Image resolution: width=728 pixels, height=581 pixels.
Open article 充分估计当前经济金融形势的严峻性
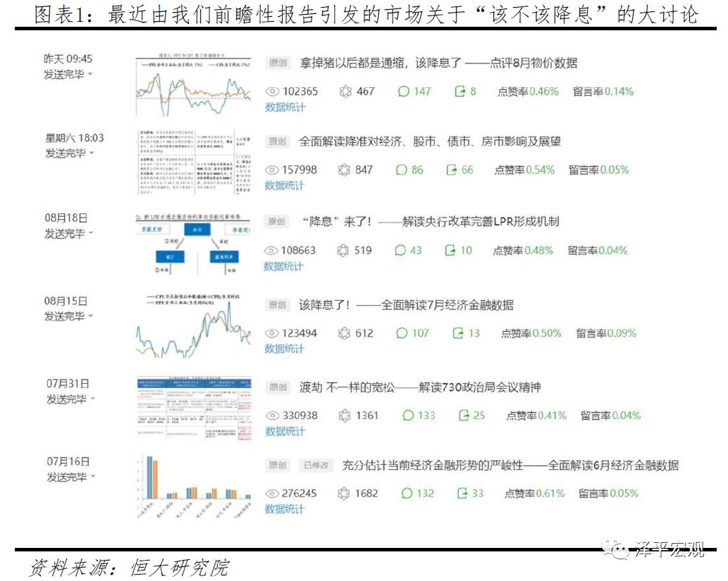pyautogui.click(x=510, y=465)
